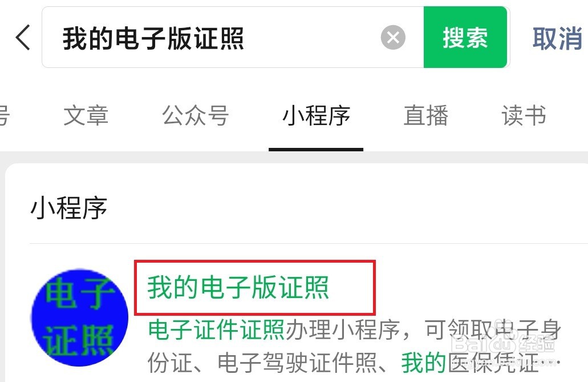Clear search text with the X icon
This screenshot has height=382, width=588.
tap(392, 37)
